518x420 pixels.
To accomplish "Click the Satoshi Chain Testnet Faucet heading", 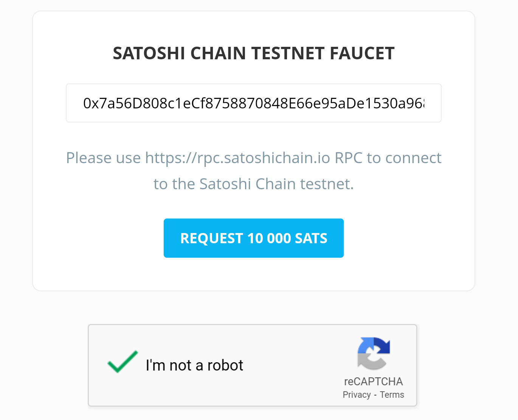I will [x=254, y=53].
